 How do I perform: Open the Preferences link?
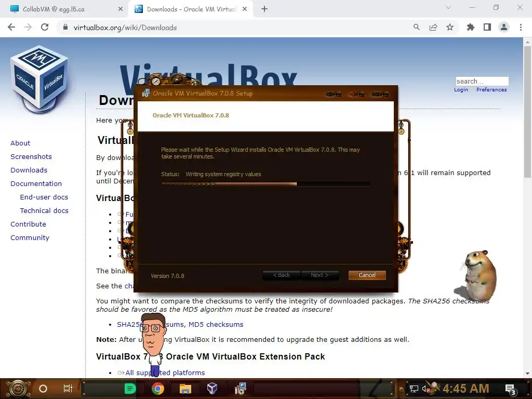pyautogui.click(x=491, y=89)
